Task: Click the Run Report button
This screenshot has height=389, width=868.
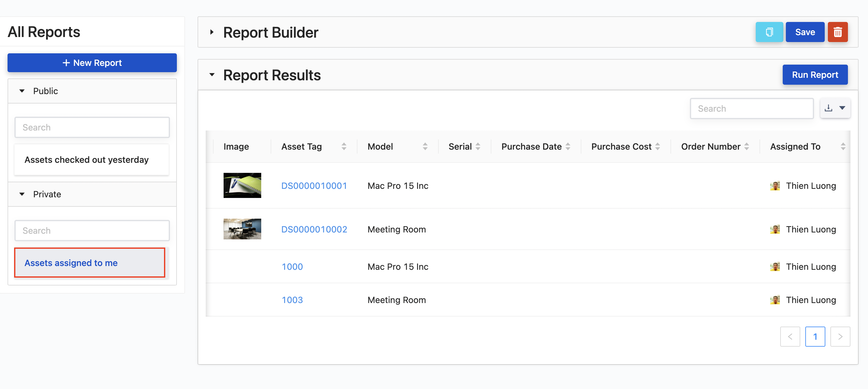Action: point(815,74)
